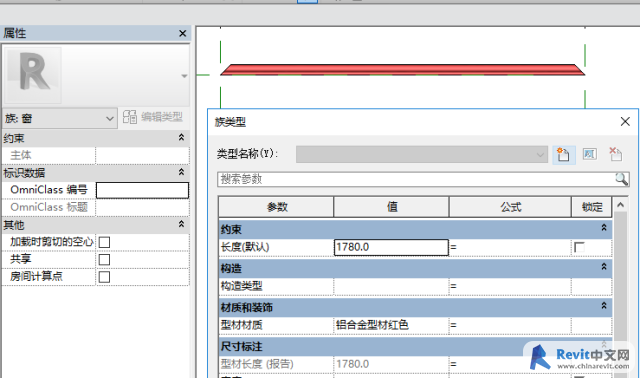Screen dimensions: 640x378
Task: Click the 锁定 column header
Action: [x=591, y=207]
